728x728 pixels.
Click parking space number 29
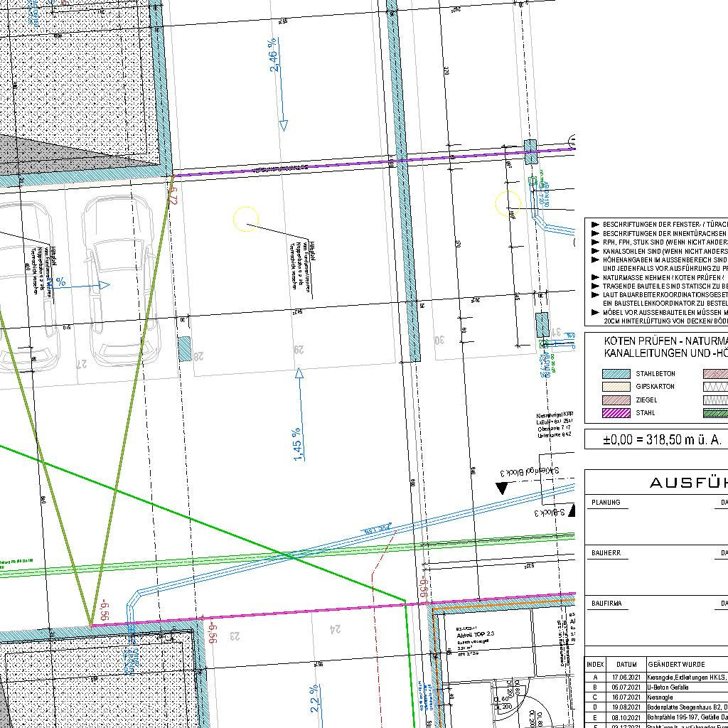(x=299, y=349)
